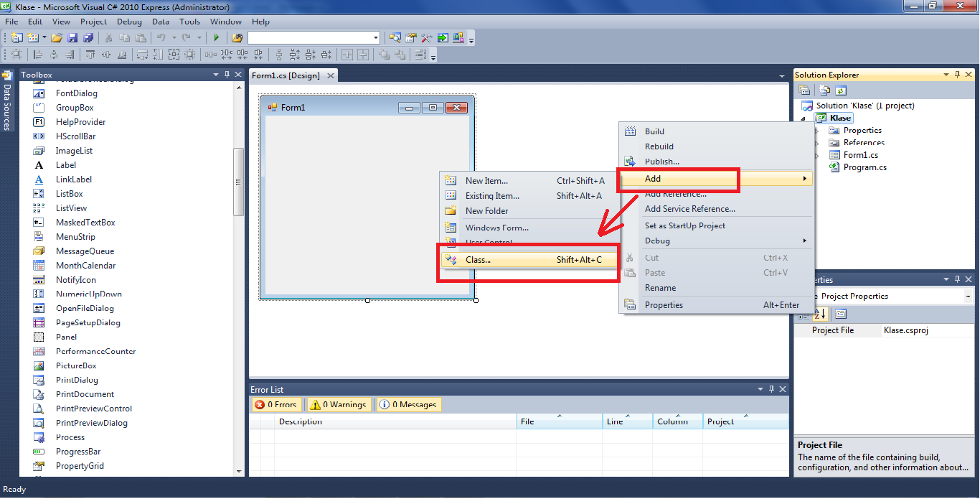
Task: Expand the References node in Solution Explorer
Action: click(816, 142)
